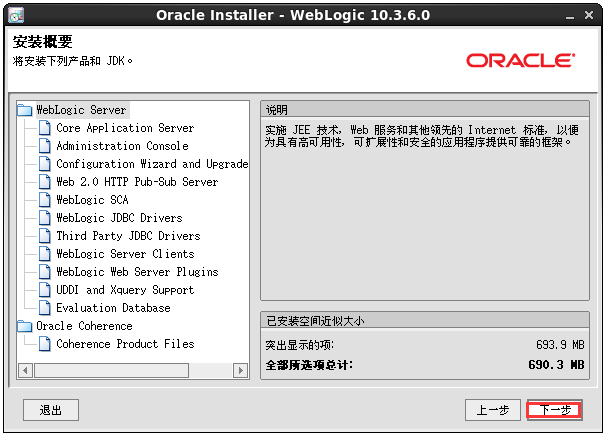Select Evaluation Database in the tree

click(x=113, y=308)
